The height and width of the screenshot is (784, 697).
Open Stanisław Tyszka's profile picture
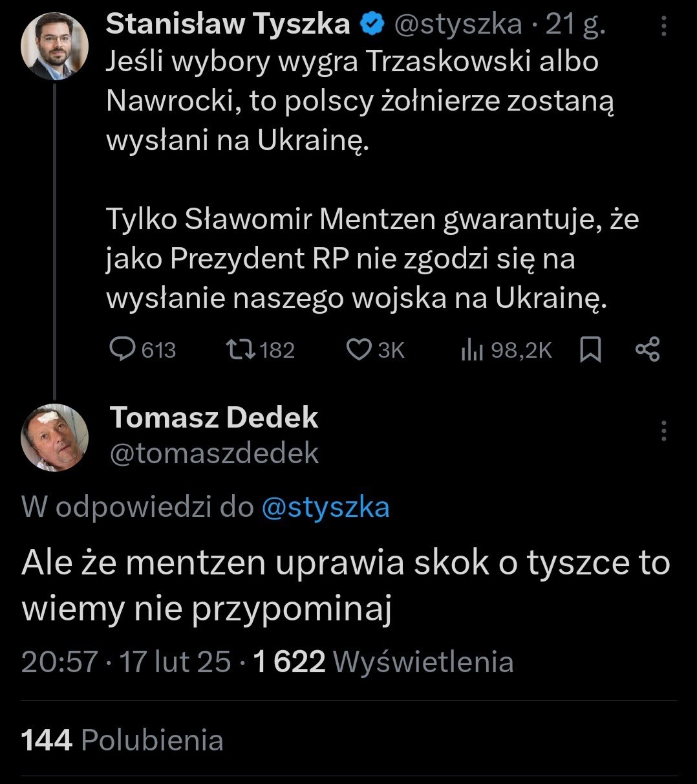(x=54, y=47)
